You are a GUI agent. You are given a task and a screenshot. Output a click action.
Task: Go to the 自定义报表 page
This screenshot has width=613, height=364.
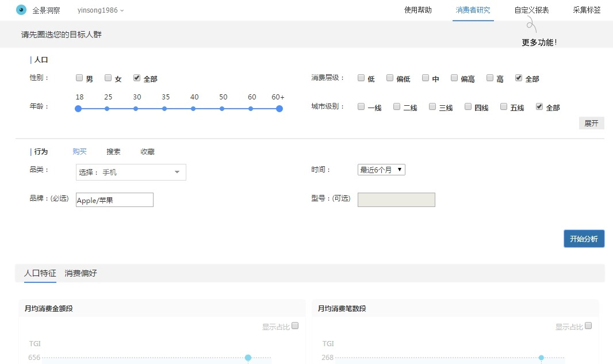click(531, 10)
